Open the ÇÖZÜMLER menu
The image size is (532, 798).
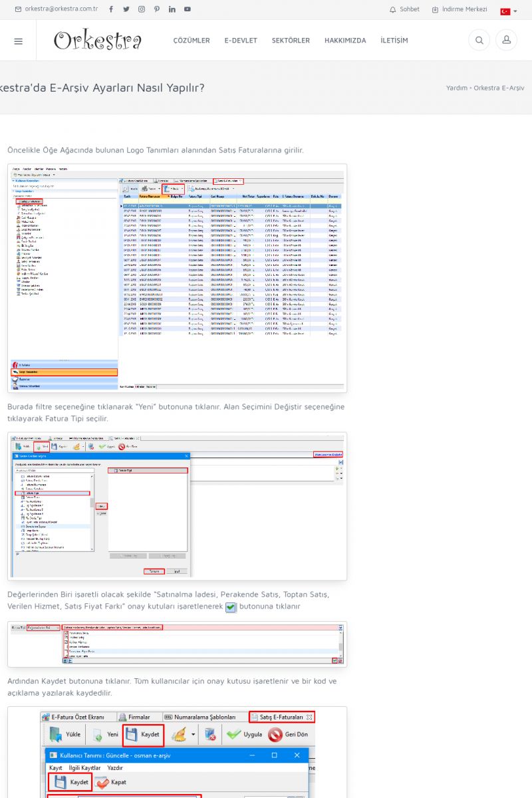(x=192, y=41)
